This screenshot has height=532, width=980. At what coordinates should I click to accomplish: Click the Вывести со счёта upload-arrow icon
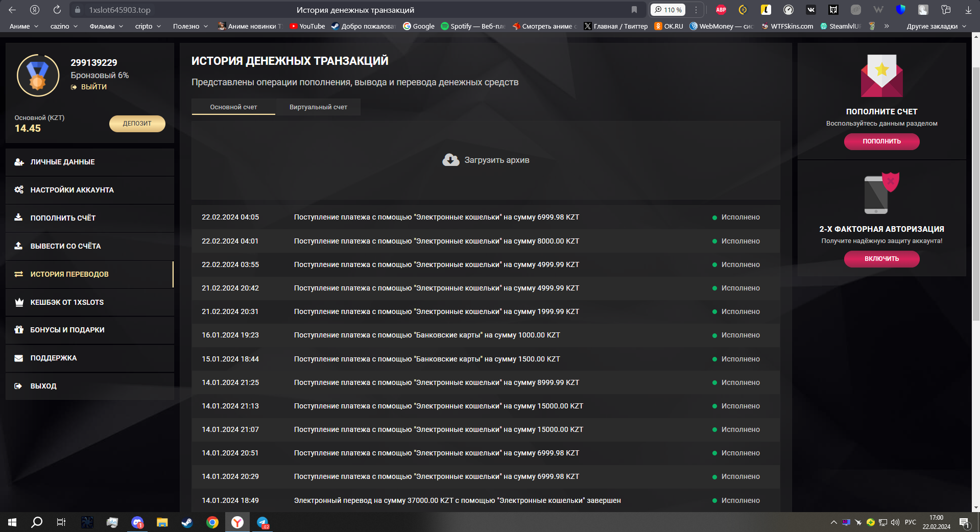pyautogui.click(x=18, y=246)
